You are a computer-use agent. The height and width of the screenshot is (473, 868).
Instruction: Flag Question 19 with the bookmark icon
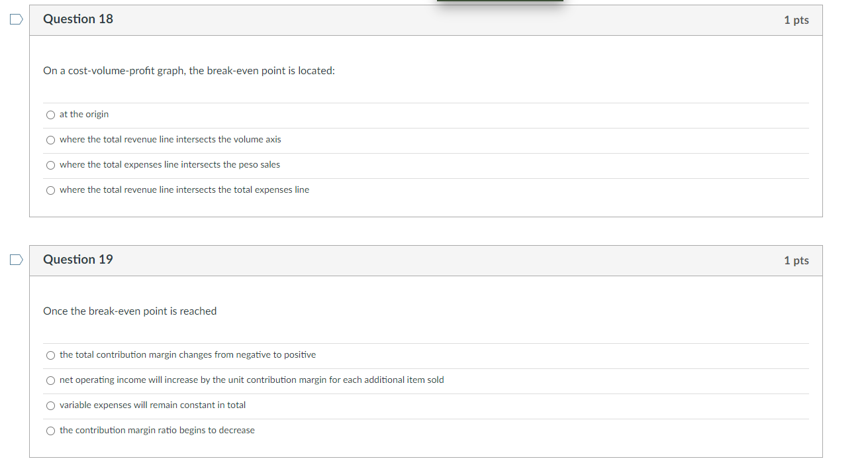tap(16, 260)
